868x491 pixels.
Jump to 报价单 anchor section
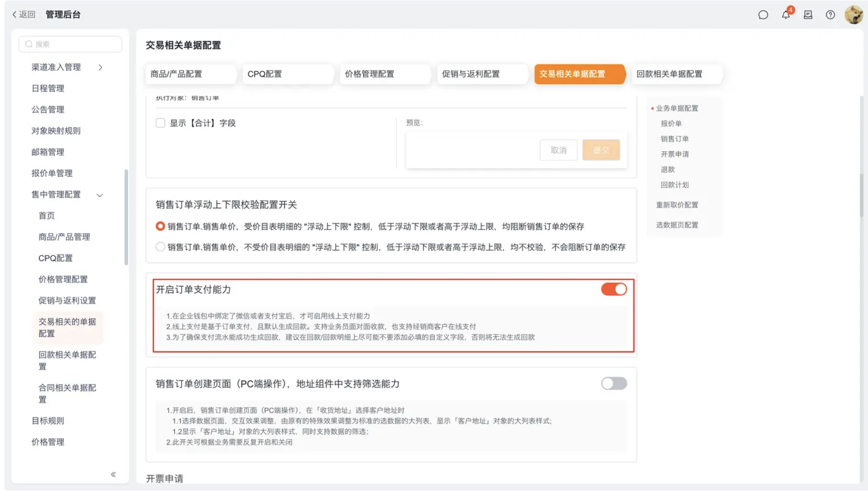[671, 124]
